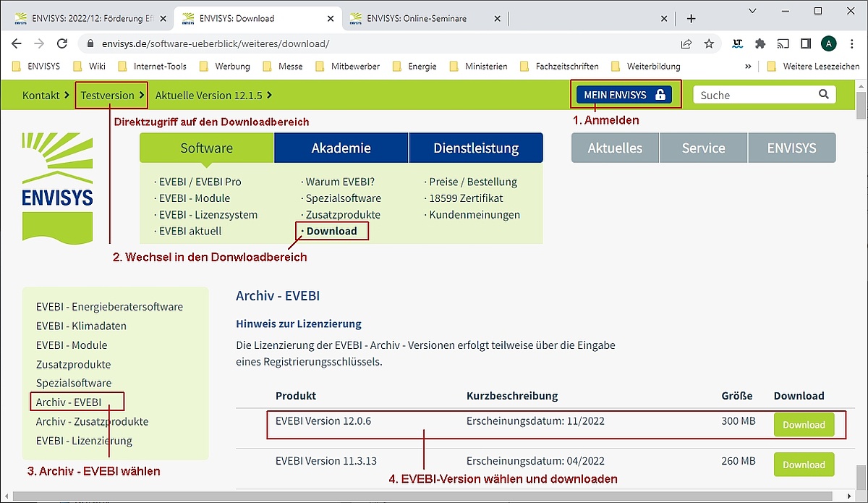Viewport: 868px width, 503px height.
Task: Open the Aktuelles menu tab
Action: pos(616,148)
